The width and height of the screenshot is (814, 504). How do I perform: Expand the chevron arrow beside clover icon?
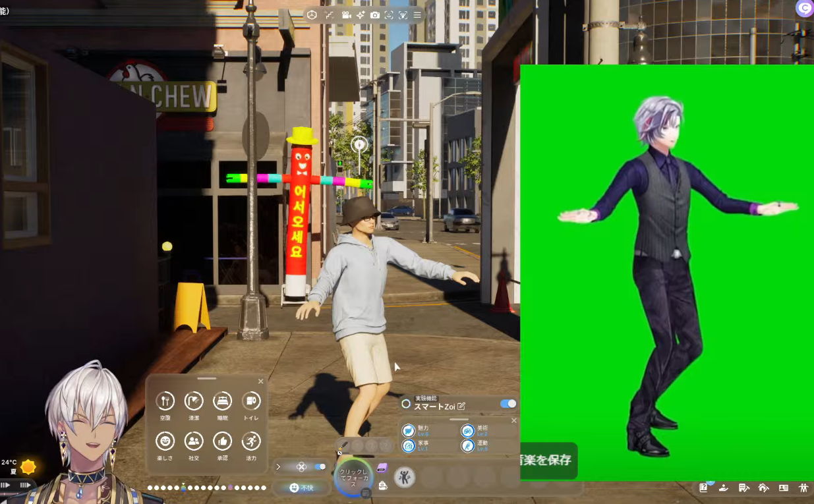click(x=278, y=467)
